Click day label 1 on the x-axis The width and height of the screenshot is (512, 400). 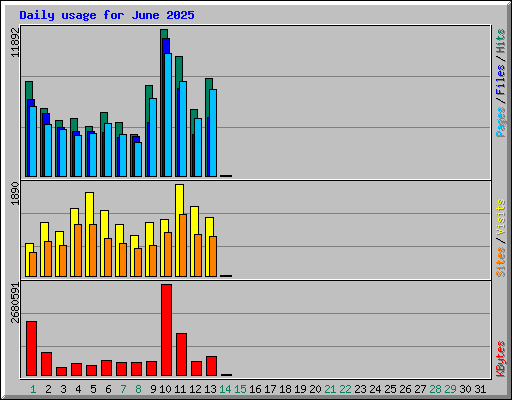point(33,389)
